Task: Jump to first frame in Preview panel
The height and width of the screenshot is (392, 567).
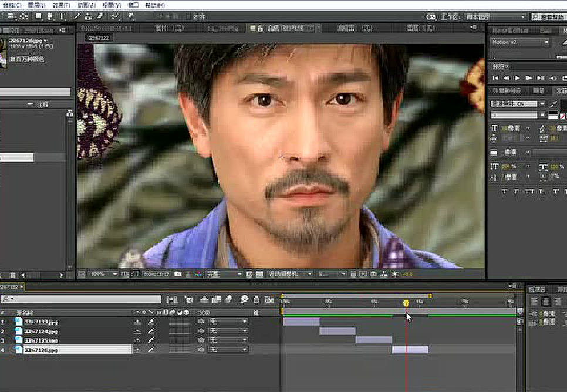Action: 496,77
